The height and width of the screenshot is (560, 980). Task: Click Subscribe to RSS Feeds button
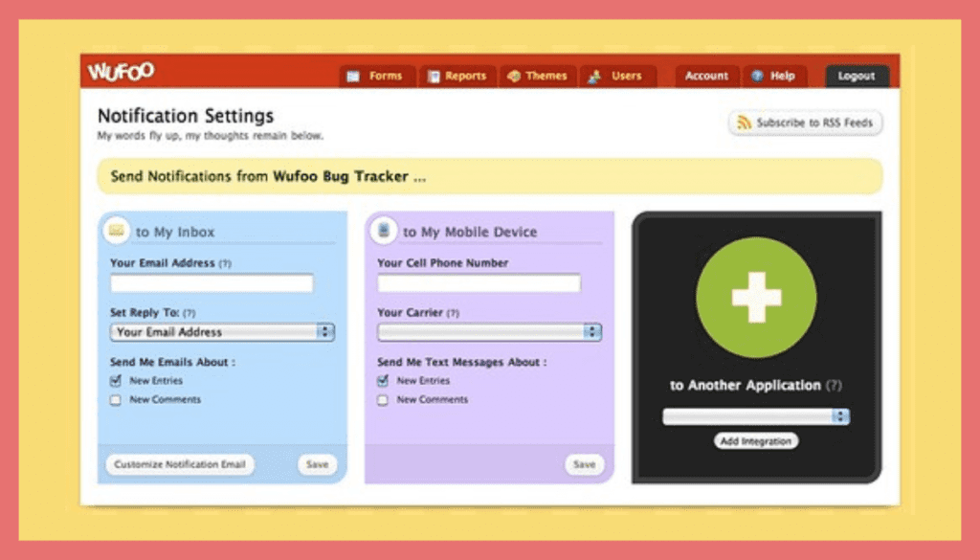pos(806,123)
